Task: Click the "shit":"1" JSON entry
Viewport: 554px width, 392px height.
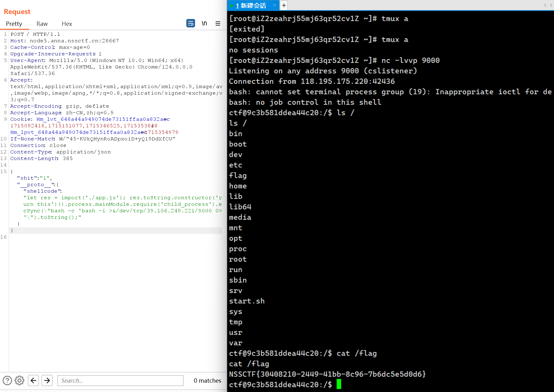Action: (34, 178)
